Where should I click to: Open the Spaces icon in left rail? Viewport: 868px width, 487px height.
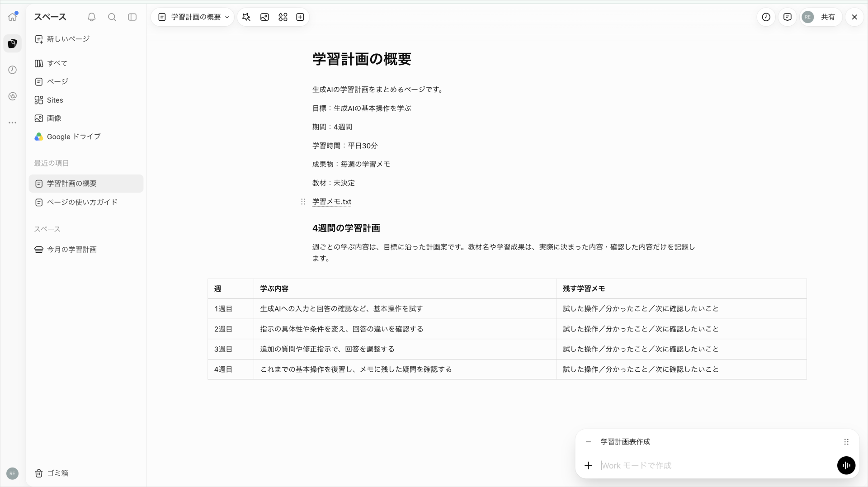(x=13, y=43)
